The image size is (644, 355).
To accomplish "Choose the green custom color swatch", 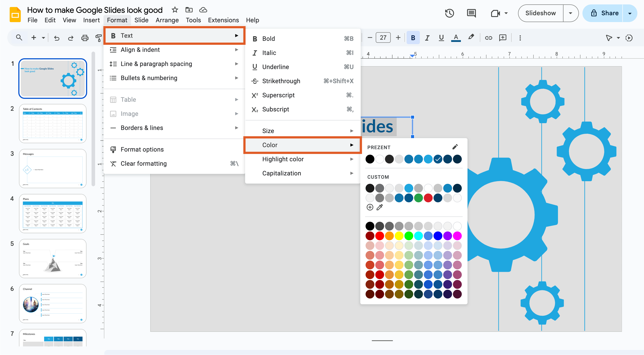I will click(419, 198).
